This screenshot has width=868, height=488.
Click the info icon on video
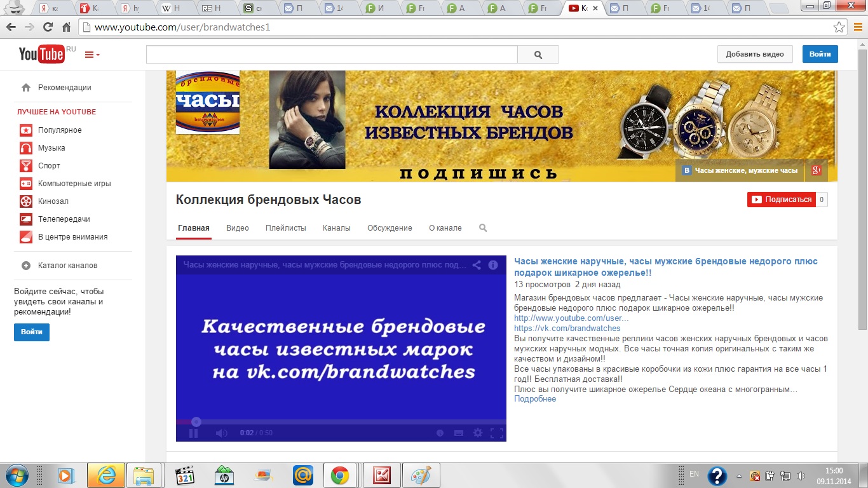click(x=493, y=265)
